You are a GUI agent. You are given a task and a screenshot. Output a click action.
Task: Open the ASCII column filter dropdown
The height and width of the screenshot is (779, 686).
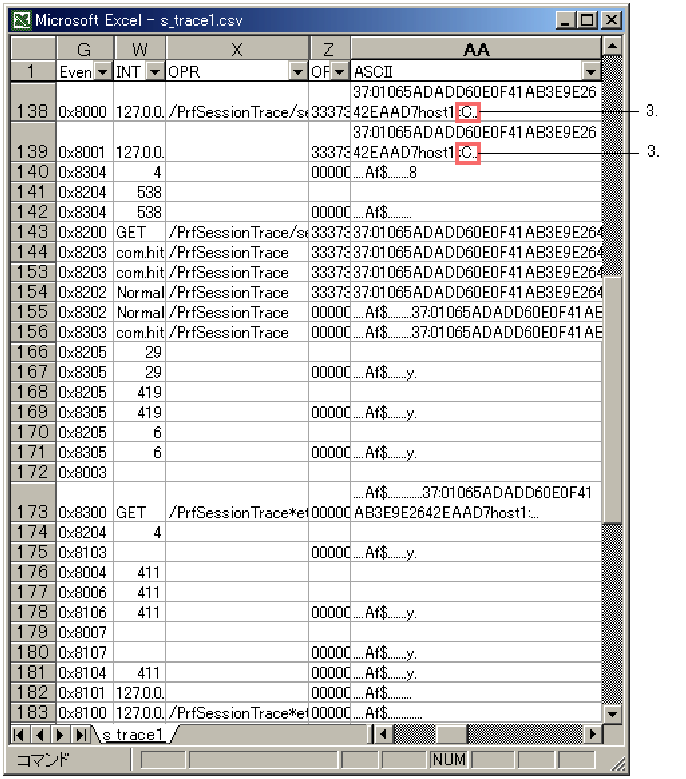[592, 72]
